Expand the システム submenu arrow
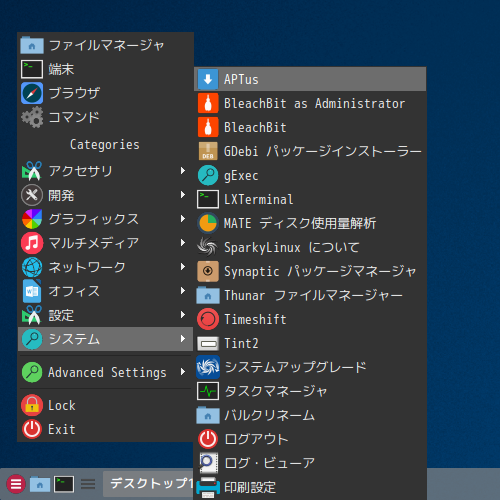500x500 pixels. pos(183,339)
